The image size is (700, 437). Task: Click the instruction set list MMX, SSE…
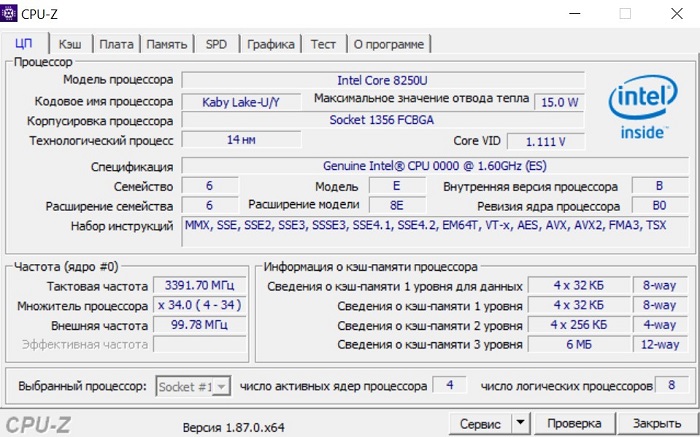point(435,232)
